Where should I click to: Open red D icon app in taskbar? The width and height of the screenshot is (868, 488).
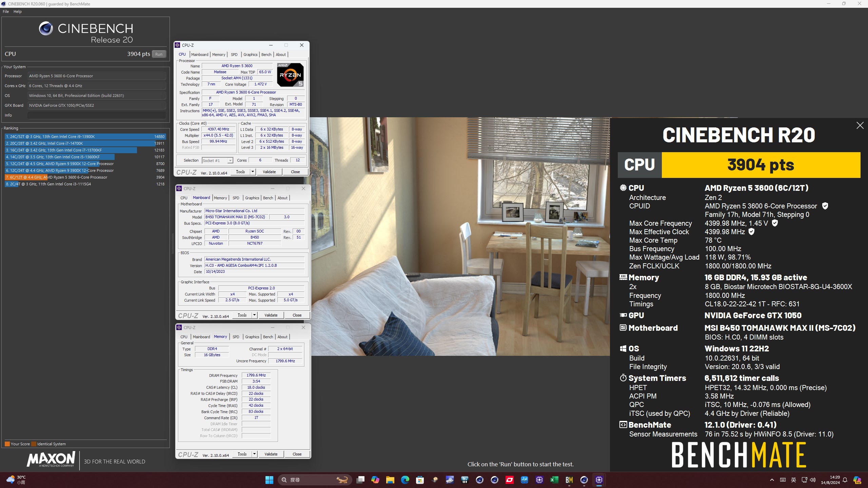point(510,480)
